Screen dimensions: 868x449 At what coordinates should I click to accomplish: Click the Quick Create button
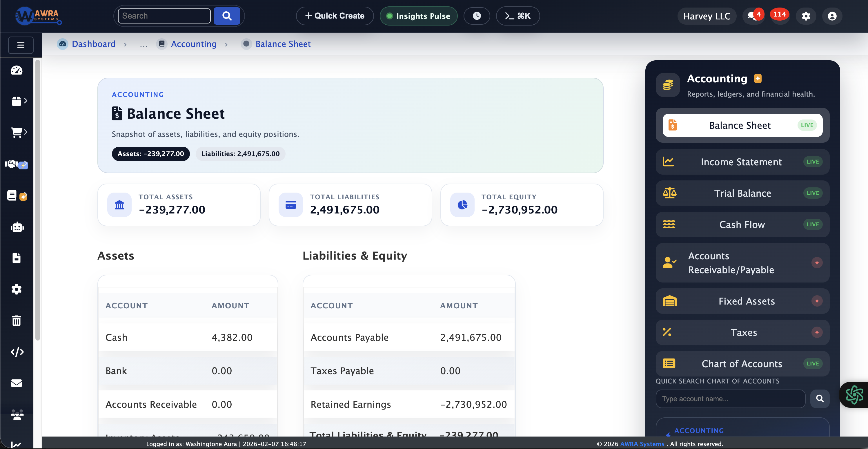tap(334, 15)
